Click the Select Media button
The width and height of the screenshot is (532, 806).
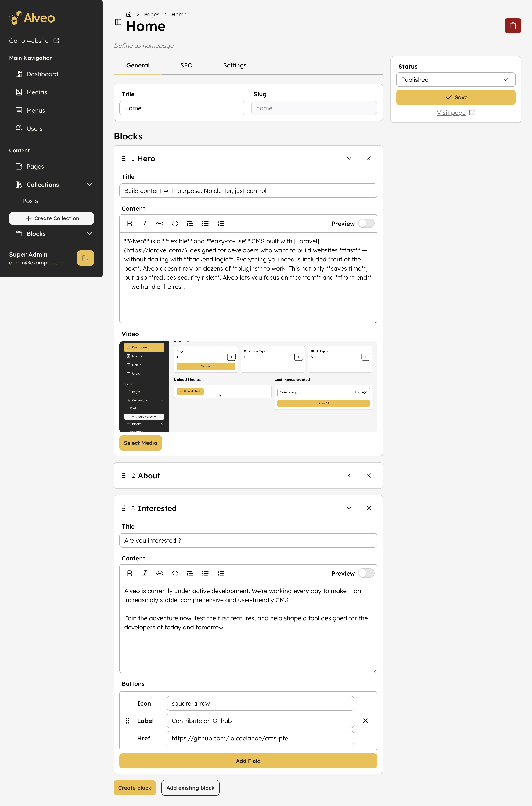coord(140,443)
